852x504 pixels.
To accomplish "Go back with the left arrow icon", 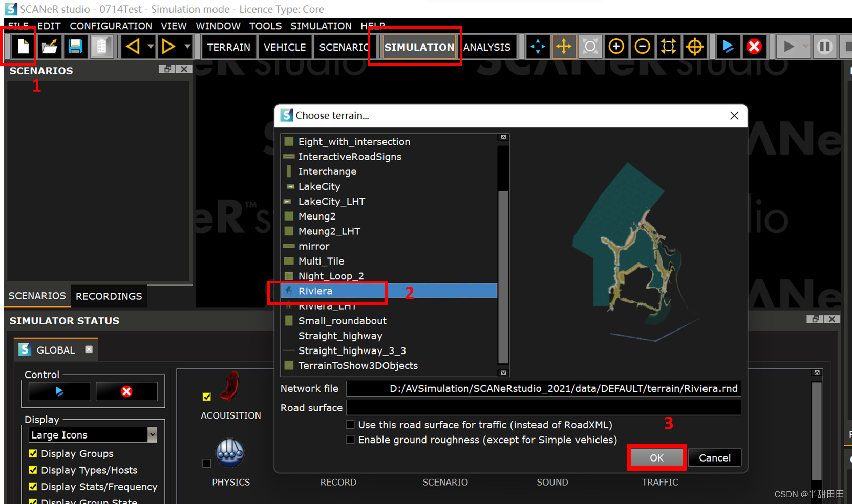I will click(133, 47).
